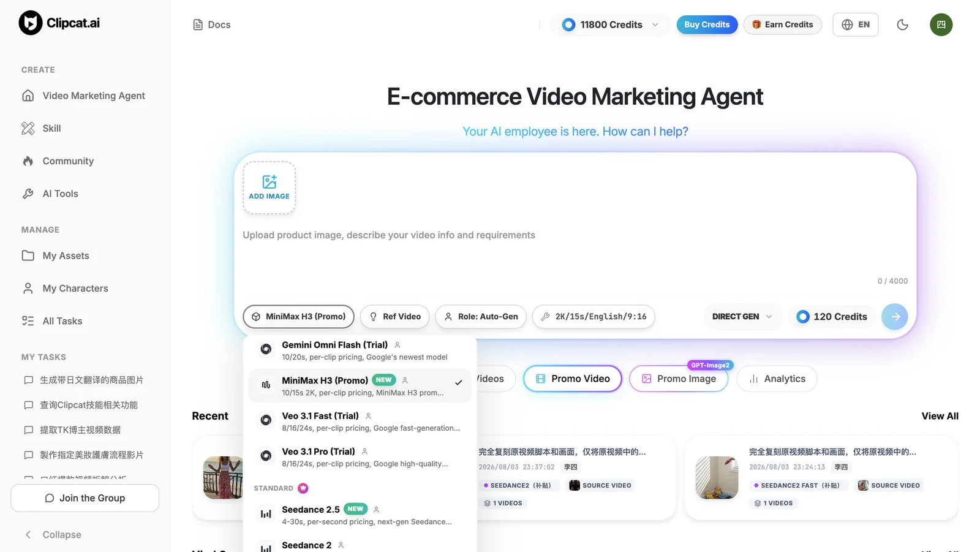This screenshot has width=980, height=552.
Task: Click the Clipcat.ai logo icon
Action: 30,23
